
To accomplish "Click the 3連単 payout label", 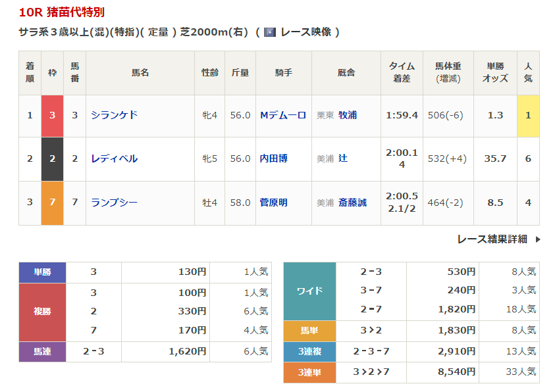I will tap(309, 372).
